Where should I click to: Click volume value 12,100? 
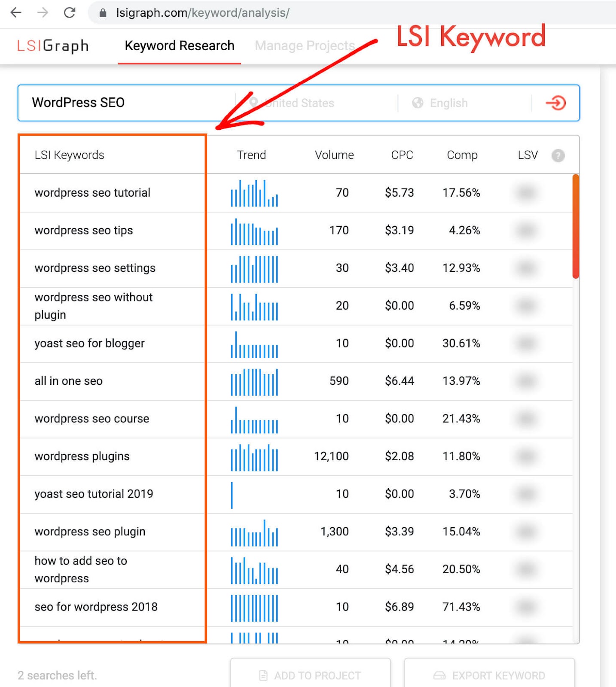point(331,456)
